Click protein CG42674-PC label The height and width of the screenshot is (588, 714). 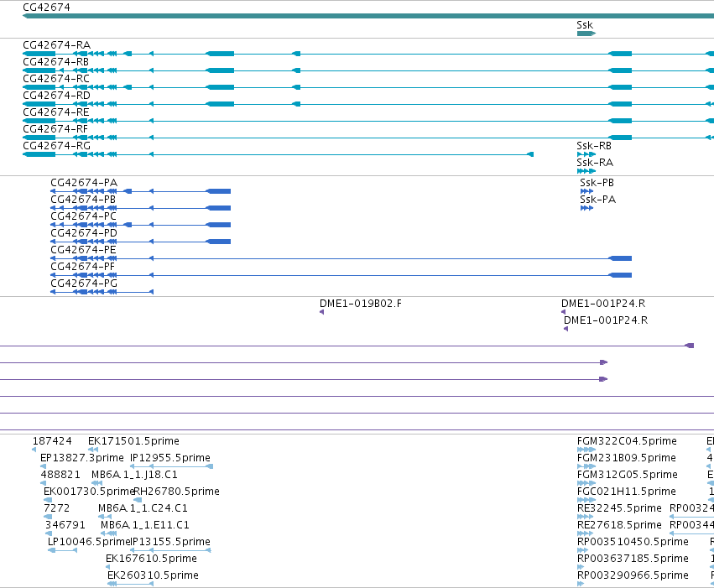tap(84, 216)
